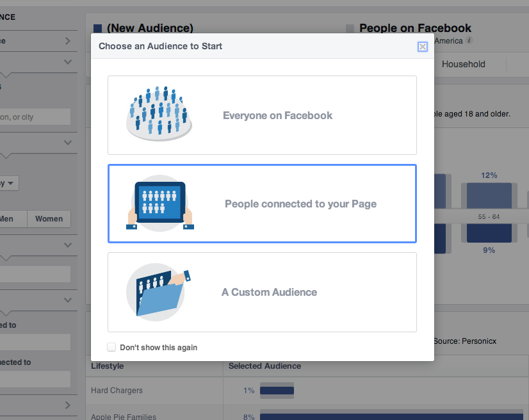Click the location city input field

35,117
